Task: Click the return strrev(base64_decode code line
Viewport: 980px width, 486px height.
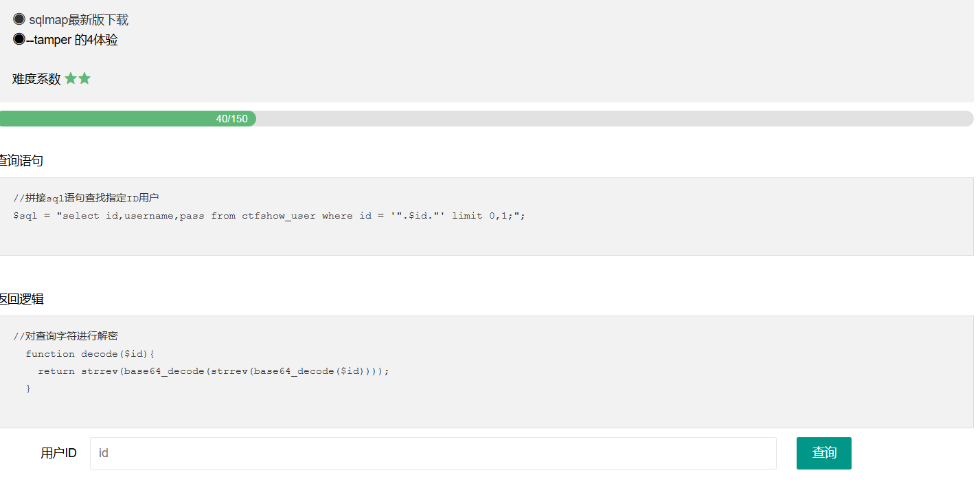Action: (x=214, y=371)
